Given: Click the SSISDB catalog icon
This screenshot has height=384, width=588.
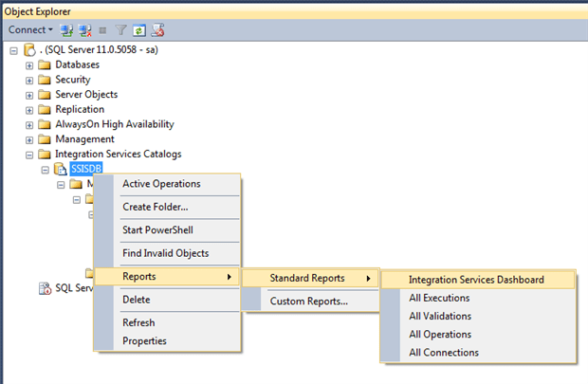Looking at the screenshot, I should coord(61,169).
